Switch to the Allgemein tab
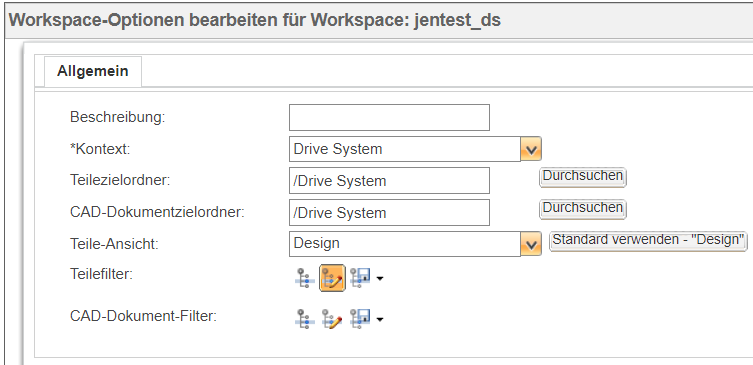Screen dimensions: 753x365 click(x=93, y=71)
